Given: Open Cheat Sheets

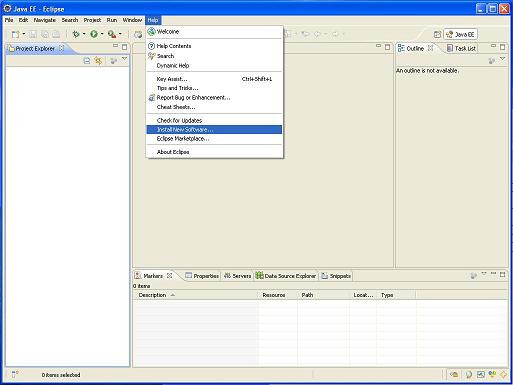Looking at the screenshot, I should coord(214,107).
